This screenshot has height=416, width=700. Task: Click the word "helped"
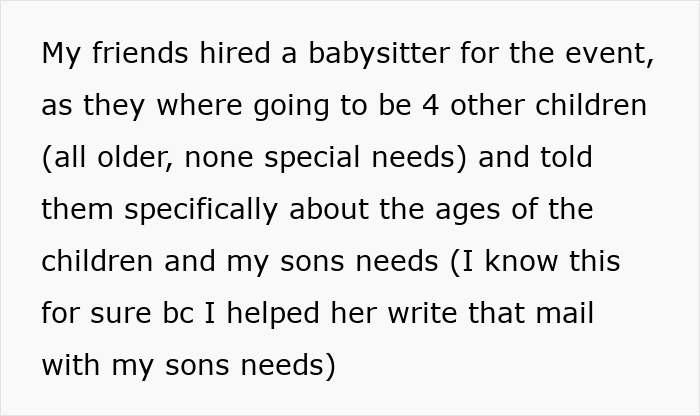(273, 315)
